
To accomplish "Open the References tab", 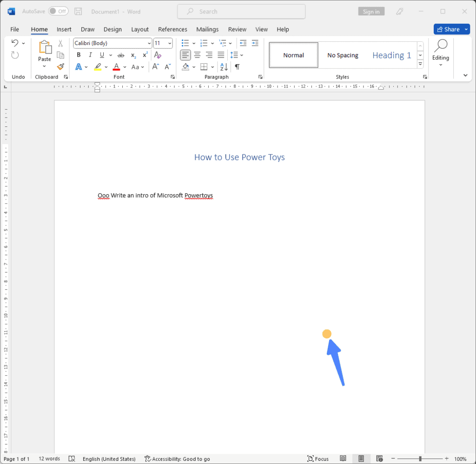I will click(173, 29).
